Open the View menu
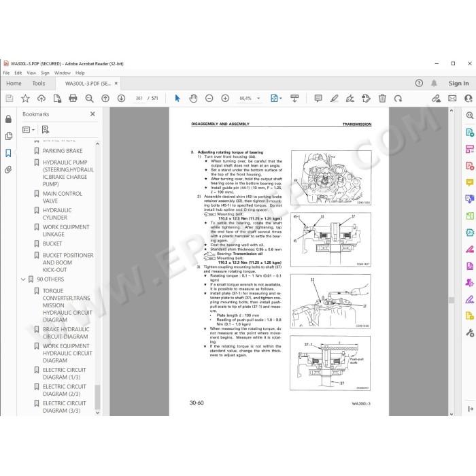This screenshot has height=476, width=476. [x=31, y=73]
